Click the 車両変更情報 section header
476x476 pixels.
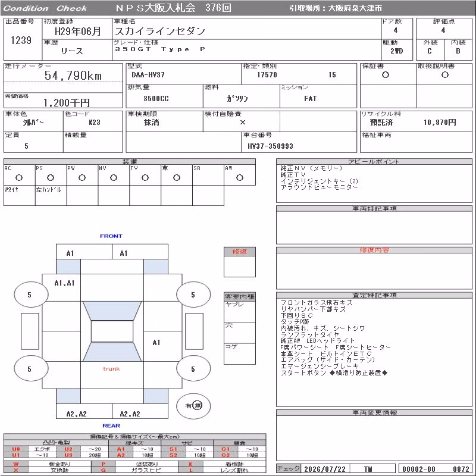(374, 412)
